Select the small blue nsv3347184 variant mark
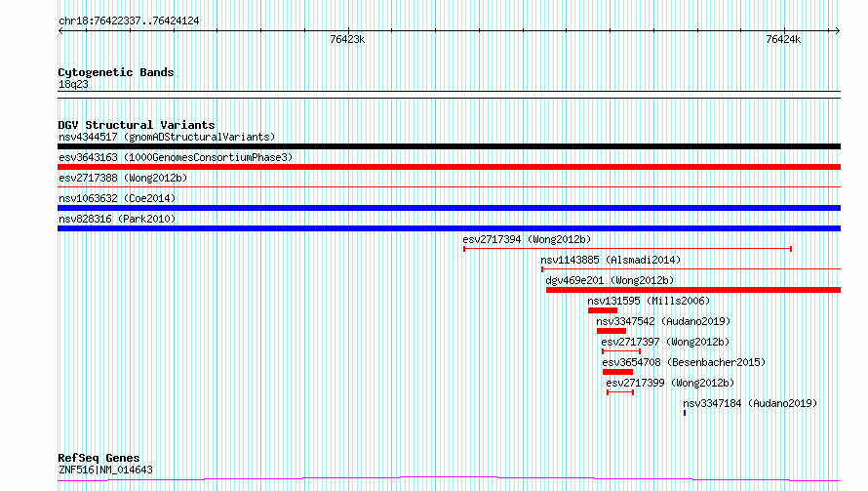The width and height of the screenshot is (868, 491). 685,413
